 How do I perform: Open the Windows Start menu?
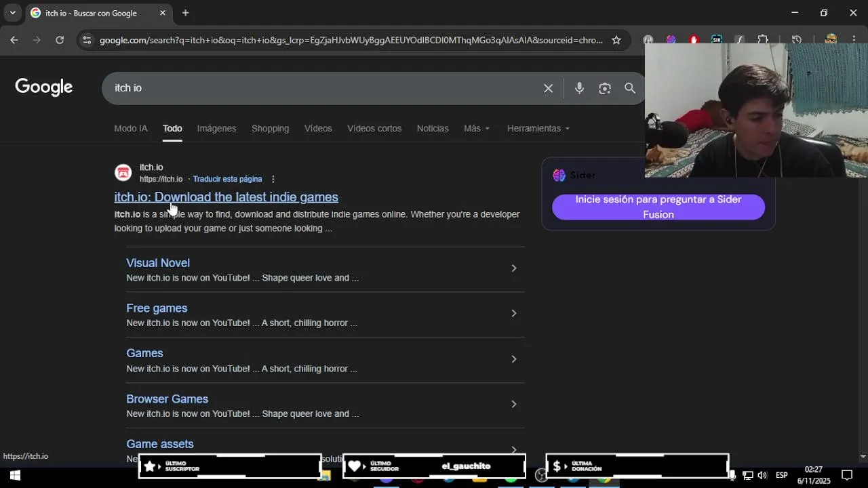[x=14, y=475]
